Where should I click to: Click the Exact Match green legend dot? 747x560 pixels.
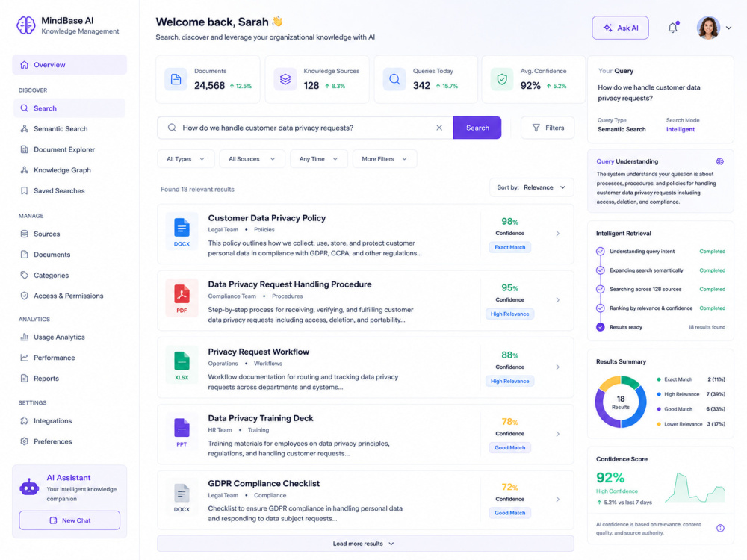click(x=659, y=379)
